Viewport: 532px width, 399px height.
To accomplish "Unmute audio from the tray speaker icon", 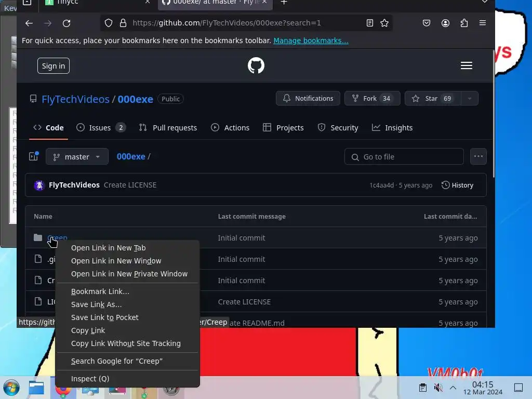I will pyautogui.click(x=438, y=388).
